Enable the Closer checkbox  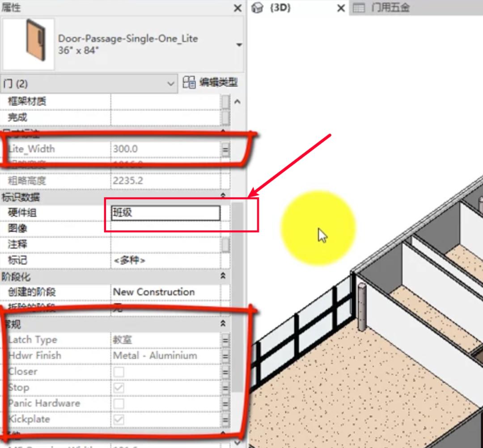click(118, 371)
